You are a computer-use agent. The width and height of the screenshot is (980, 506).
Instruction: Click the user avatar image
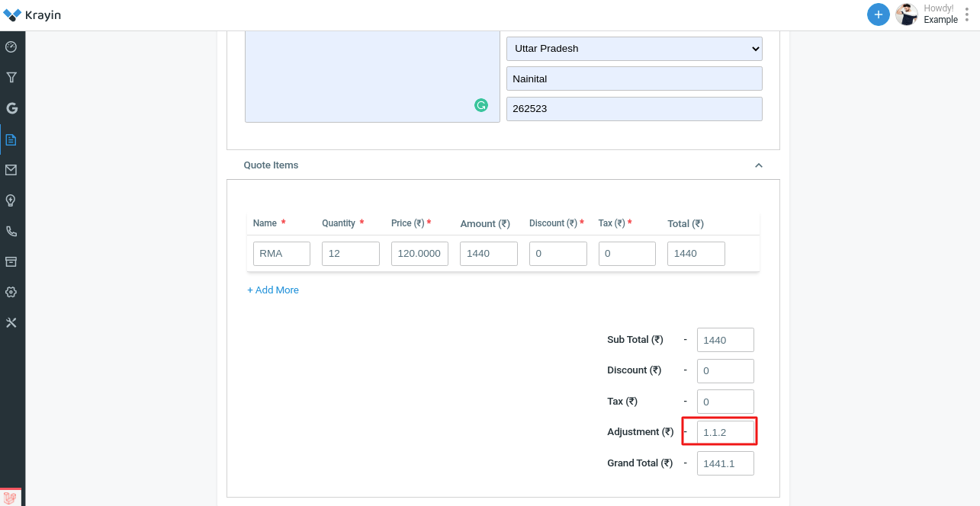coord(906,14)
